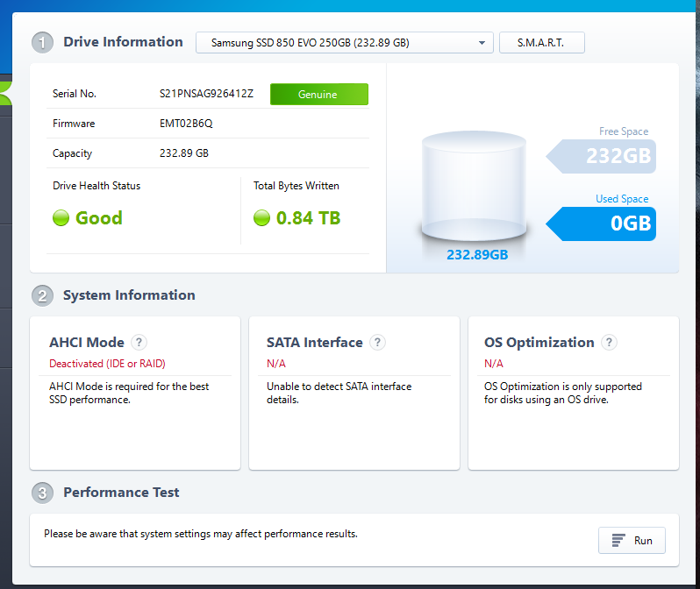
Task: Select firmware value EMT02B6Q
Action: pyautogui.click(x=186, y=124)
